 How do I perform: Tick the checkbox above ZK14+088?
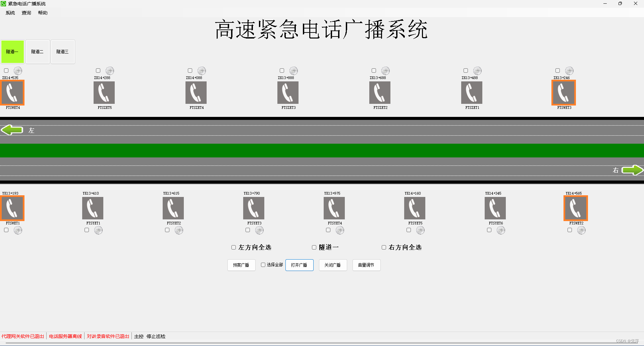tap(190, 71)
